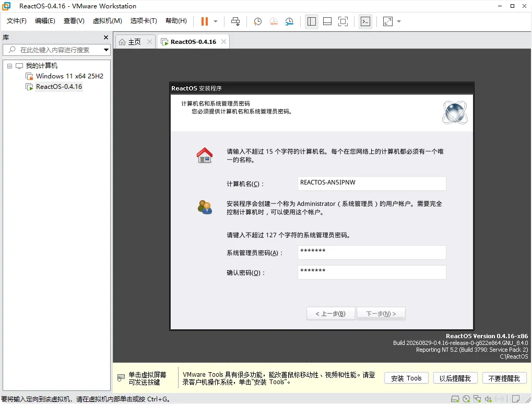Click the 'Reporting NT 5.2' build text
This screenshot has height=404, width=532.
(x=472, y=350)
